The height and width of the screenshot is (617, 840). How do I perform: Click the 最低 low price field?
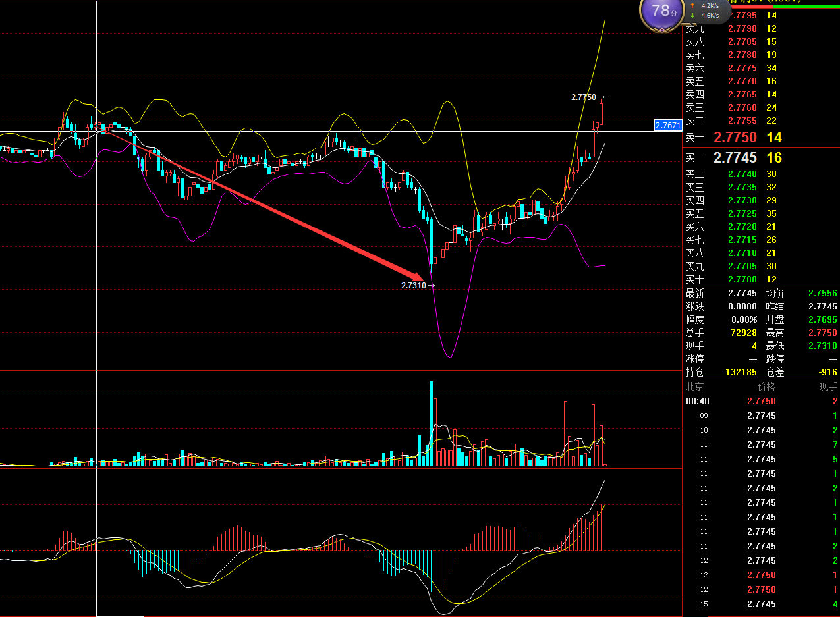pos(802,346)
